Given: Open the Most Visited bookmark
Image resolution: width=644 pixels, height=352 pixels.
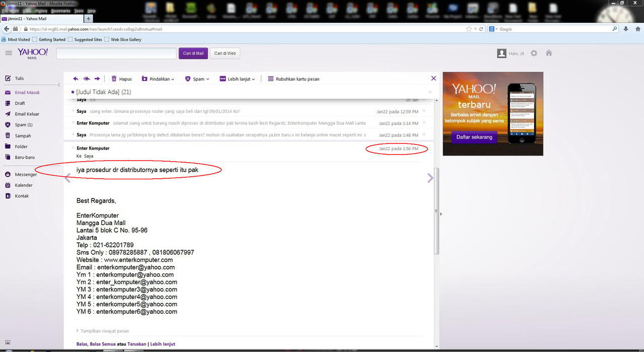Looking at the screenshot, I should [x=16, y=39].
